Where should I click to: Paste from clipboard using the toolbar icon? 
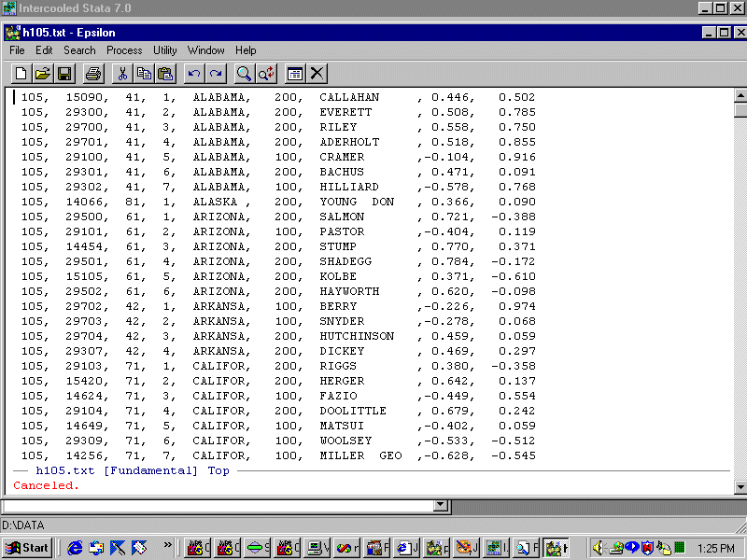[165, 74]
